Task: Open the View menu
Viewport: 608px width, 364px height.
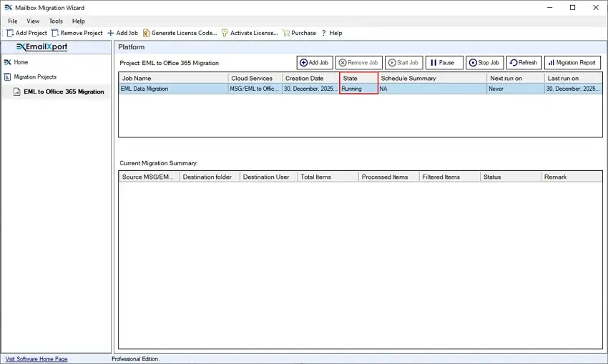Action: point(33,21)
